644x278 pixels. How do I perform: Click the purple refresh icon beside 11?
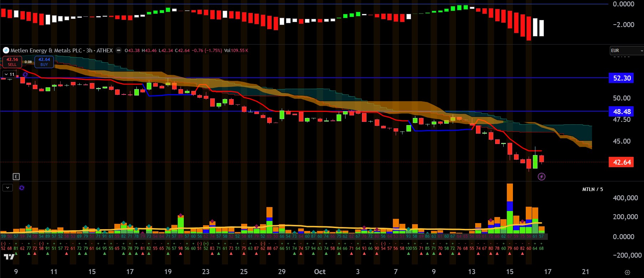[25, 74]
